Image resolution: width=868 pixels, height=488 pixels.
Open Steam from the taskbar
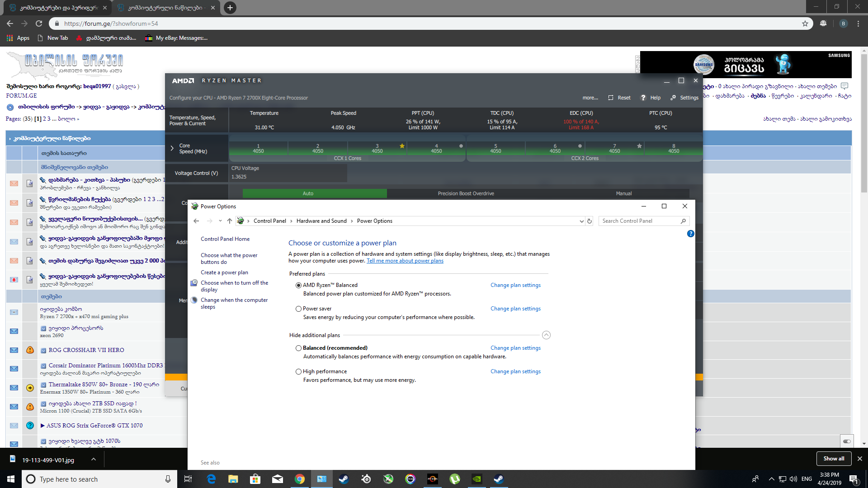point(344,479)
